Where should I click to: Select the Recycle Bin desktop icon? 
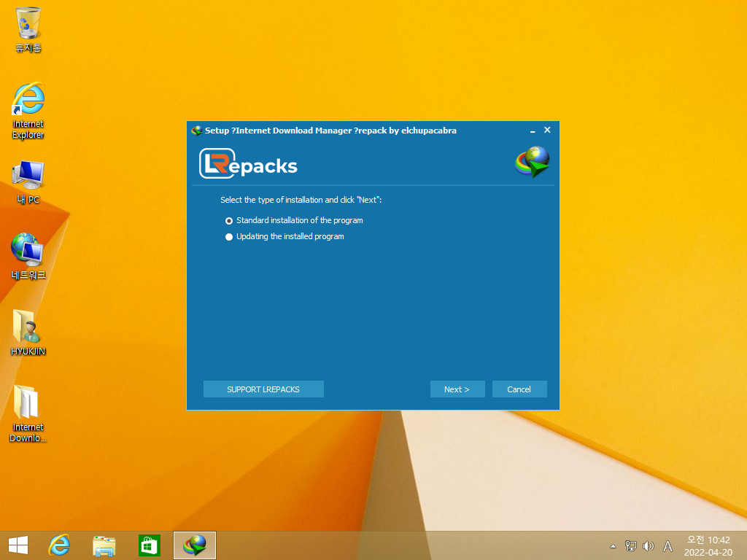tap(28, 29)
